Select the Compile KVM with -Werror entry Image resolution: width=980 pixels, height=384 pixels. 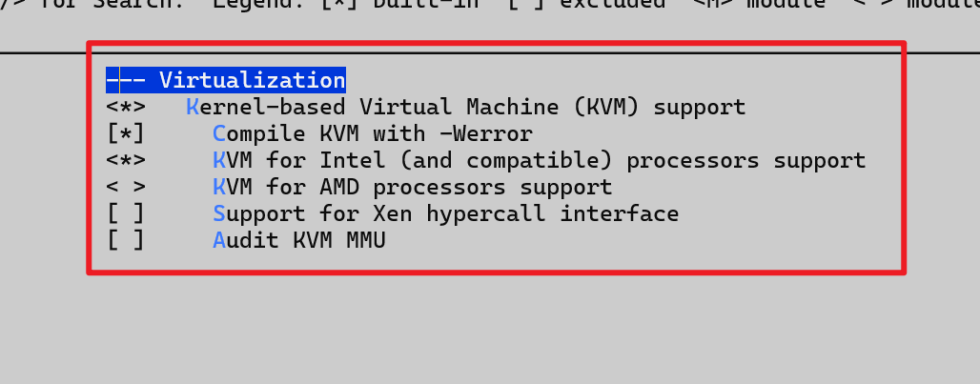pyautogui.click(x=373, y=133)
